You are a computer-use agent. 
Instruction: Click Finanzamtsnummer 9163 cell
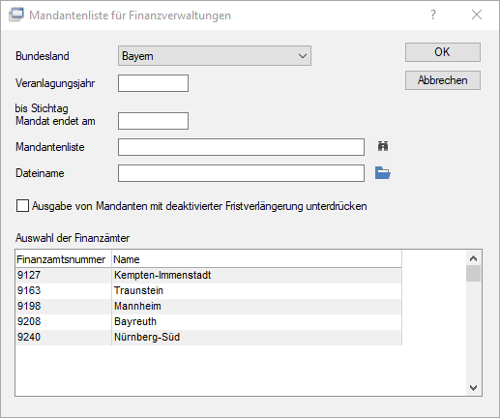coord(63,291)
